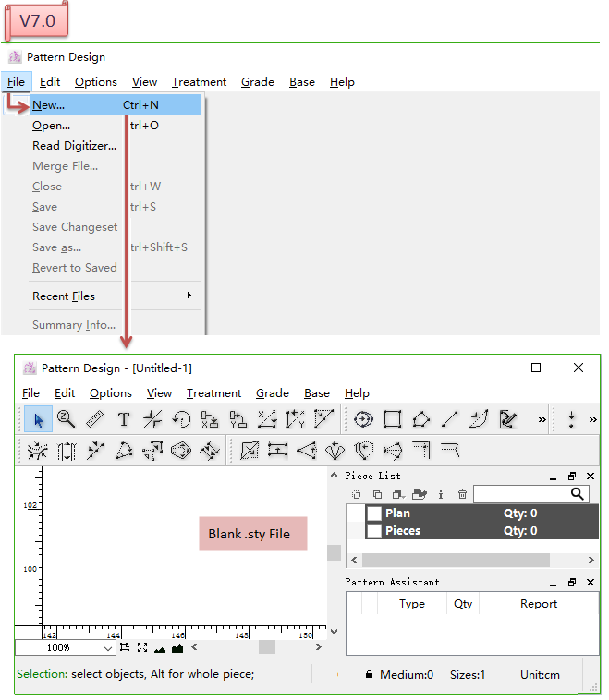Tick the Pieces checkbox
Viewport: 609px width, 700px height.
(373, 531)
